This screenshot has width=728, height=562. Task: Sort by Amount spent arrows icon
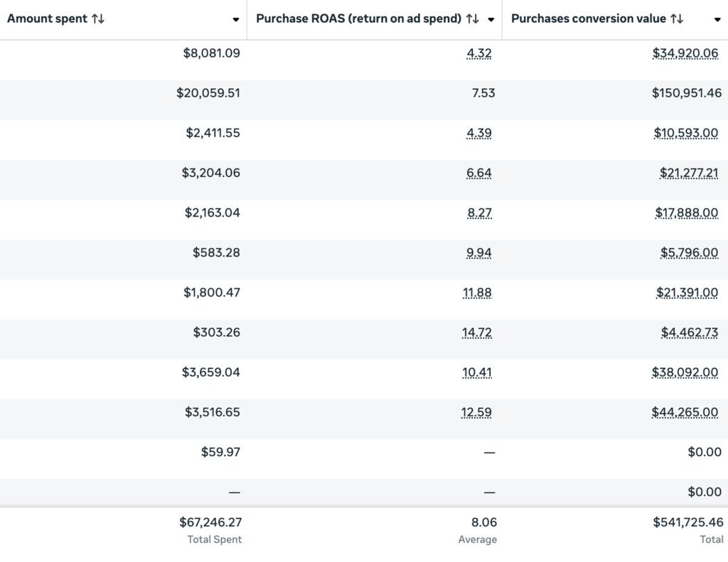(98, 19)
